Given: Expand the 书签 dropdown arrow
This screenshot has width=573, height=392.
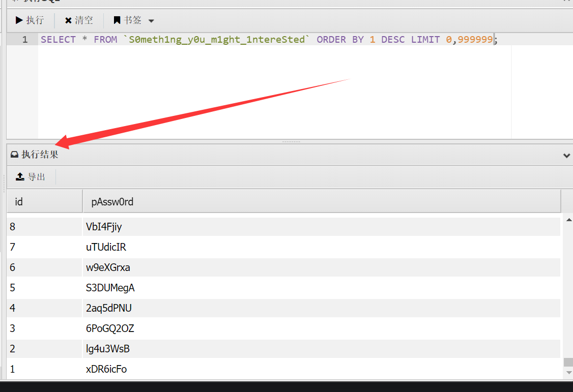Looking at the screenshot, I should (151, 21).
